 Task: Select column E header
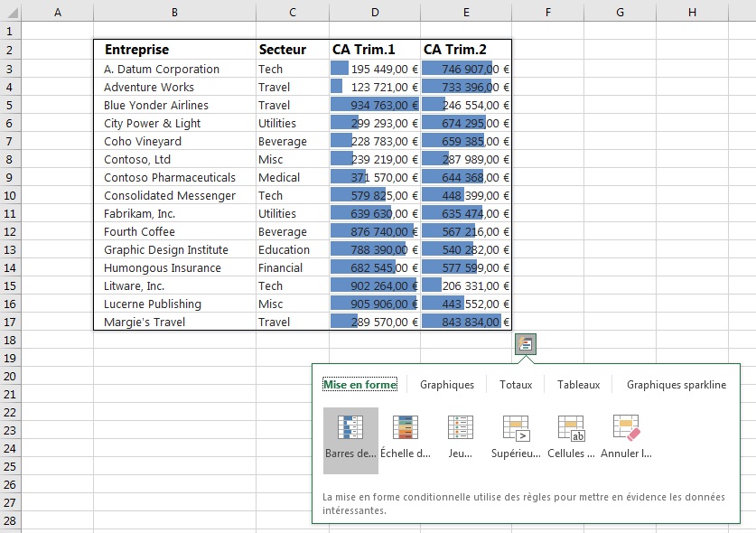pos(466,12)
